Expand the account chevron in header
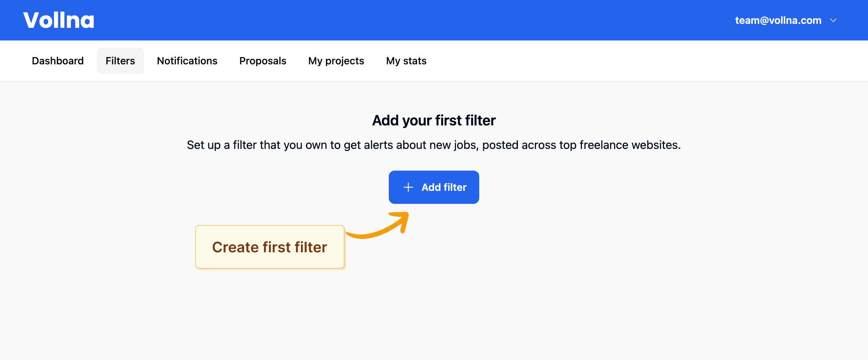 click(x=834, y=20)
